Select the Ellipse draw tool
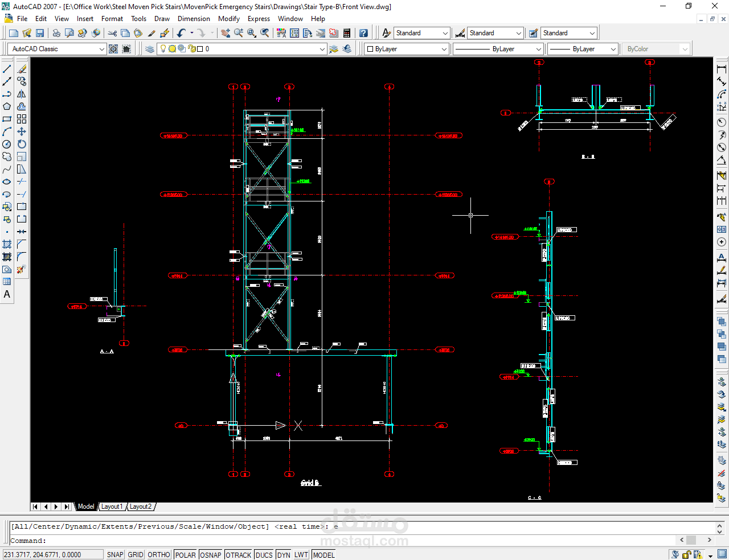Viewport: 729px width, 560px height. (7, 182)
